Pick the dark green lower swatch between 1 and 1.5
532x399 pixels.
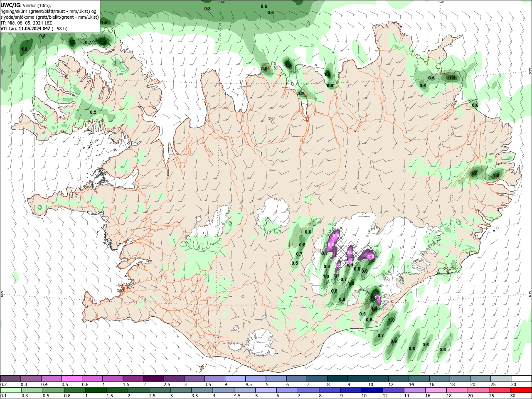point(96,390)
